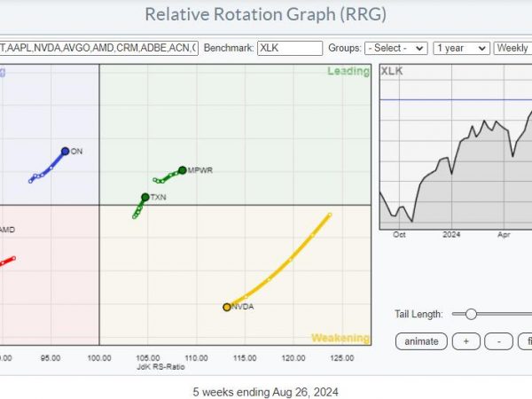Click the animate button

(x=421, y=341)
